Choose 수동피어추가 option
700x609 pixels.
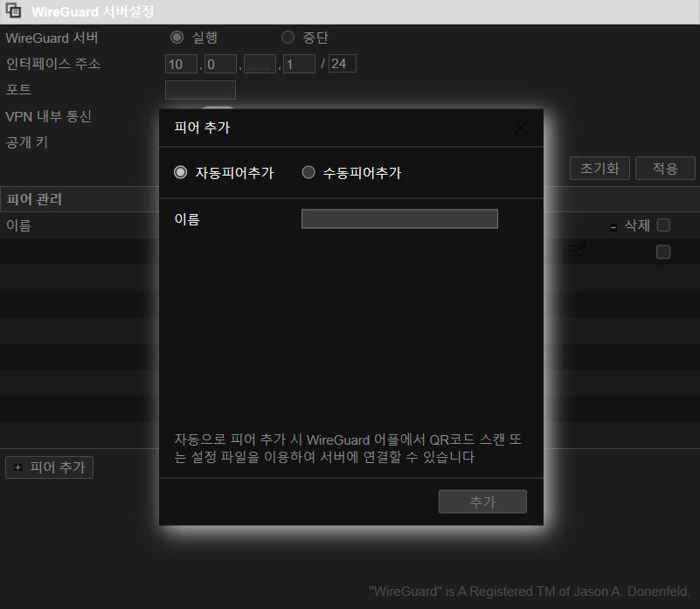point(308,173)
